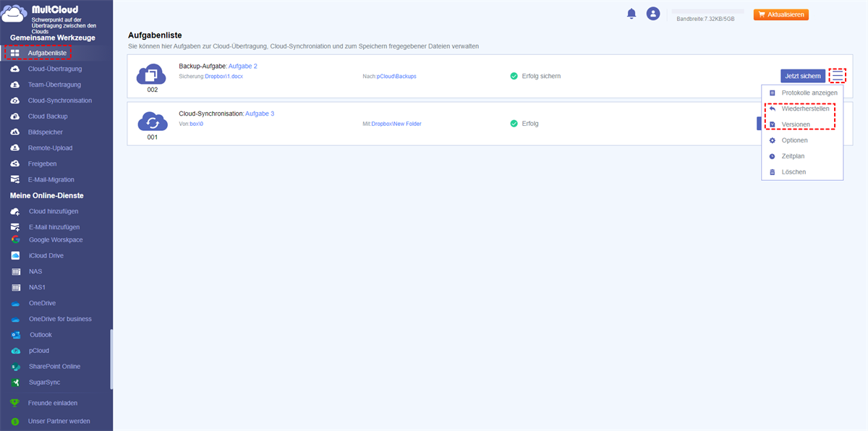Image resolution: width=868 pixels, height=431 pixels.
Task: Click the sidebar vertical scrollbar
Action: [111, 359]
